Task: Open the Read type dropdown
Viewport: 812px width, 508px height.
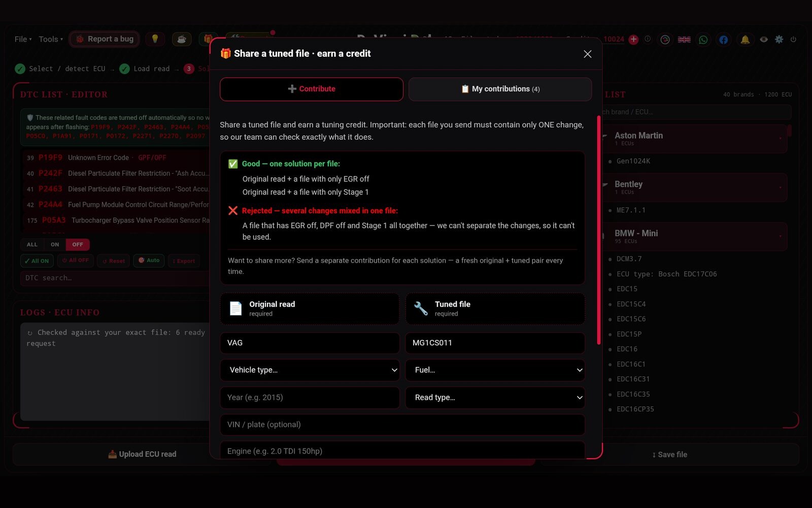Action: [495, 397]
